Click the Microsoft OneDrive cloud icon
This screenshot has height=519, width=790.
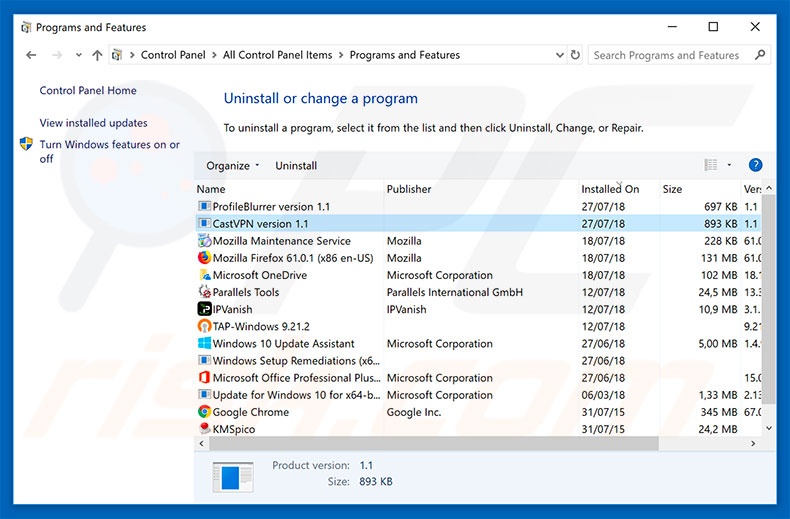pos(204,275)
